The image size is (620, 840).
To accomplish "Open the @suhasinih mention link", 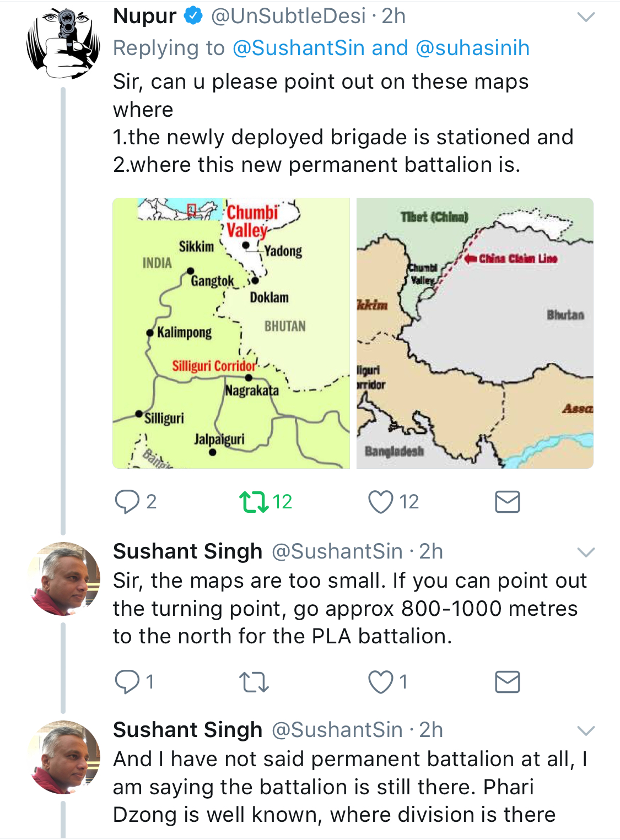I will tap(472, 48).
